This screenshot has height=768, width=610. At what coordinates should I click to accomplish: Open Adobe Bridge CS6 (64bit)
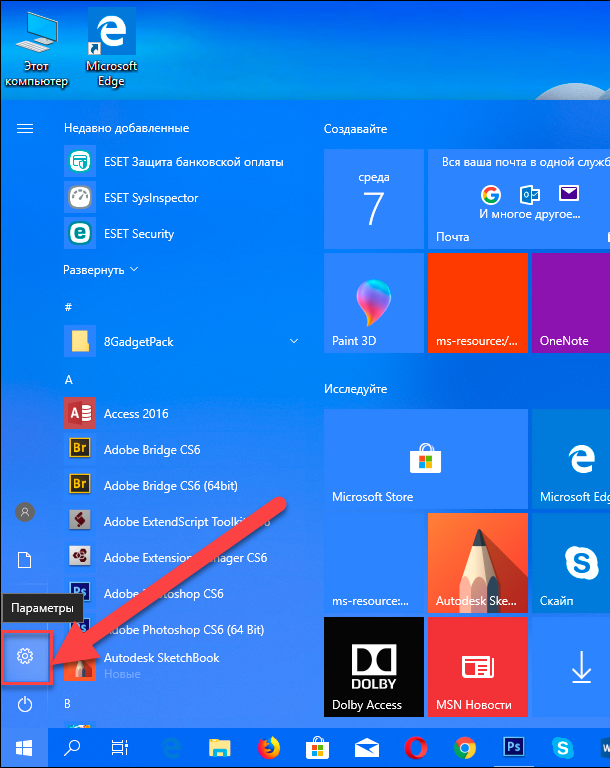pos(181,485)
